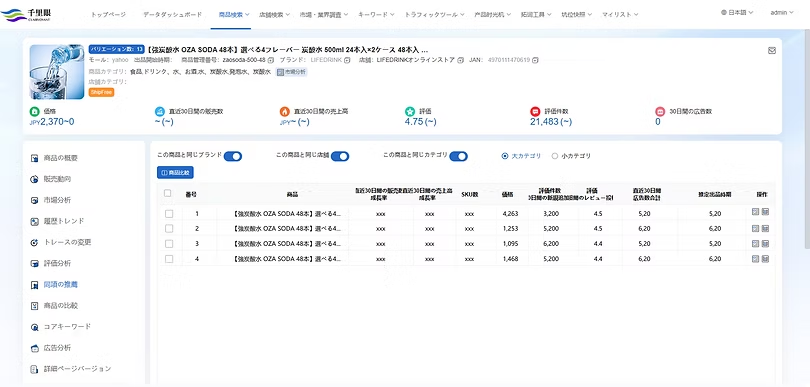Click first action icon in row 3

pyautogui.click(x=755, y=243)
